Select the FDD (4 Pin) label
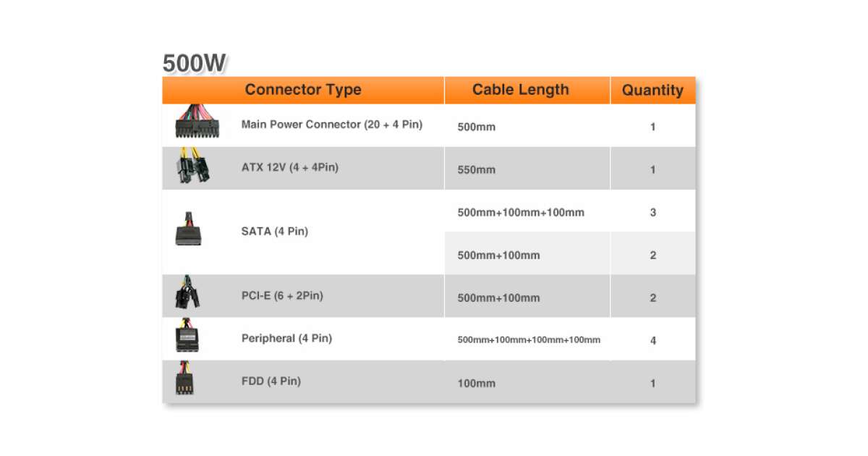The width and height of the screenshot is (868, 456). tap(271, 381)
